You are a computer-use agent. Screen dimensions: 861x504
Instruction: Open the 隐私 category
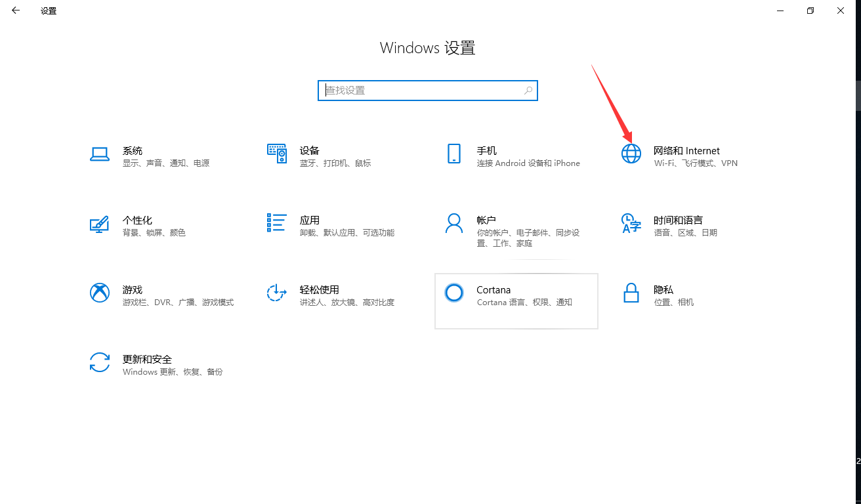click(663, 290)
